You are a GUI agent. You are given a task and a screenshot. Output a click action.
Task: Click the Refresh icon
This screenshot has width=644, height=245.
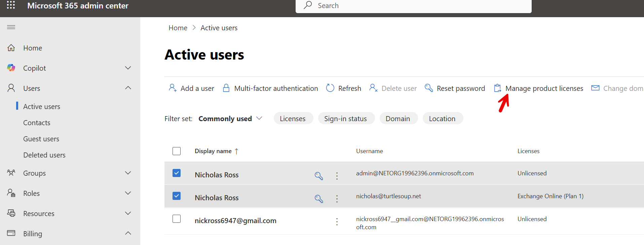pos(330,88)
